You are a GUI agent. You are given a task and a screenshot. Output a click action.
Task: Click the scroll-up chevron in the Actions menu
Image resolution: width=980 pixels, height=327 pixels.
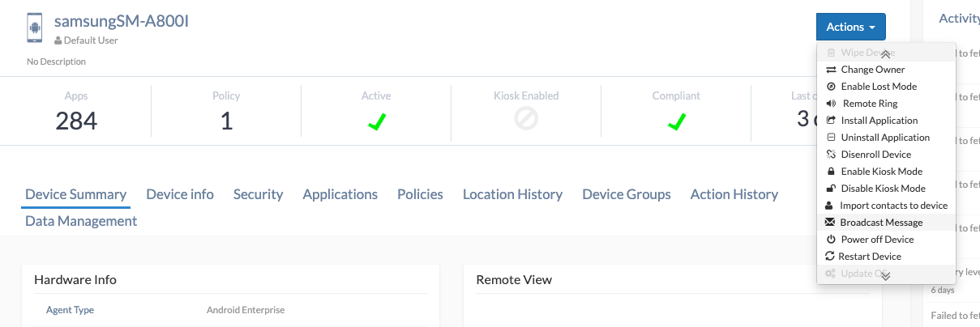click(885, 53)
